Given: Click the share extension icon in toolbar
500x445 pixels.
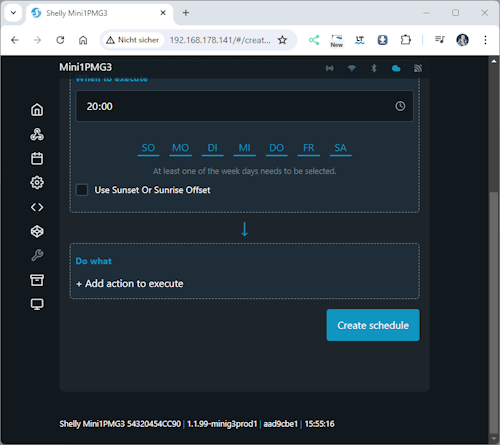Looking at the screenshot, I should (x=314, y=40).
